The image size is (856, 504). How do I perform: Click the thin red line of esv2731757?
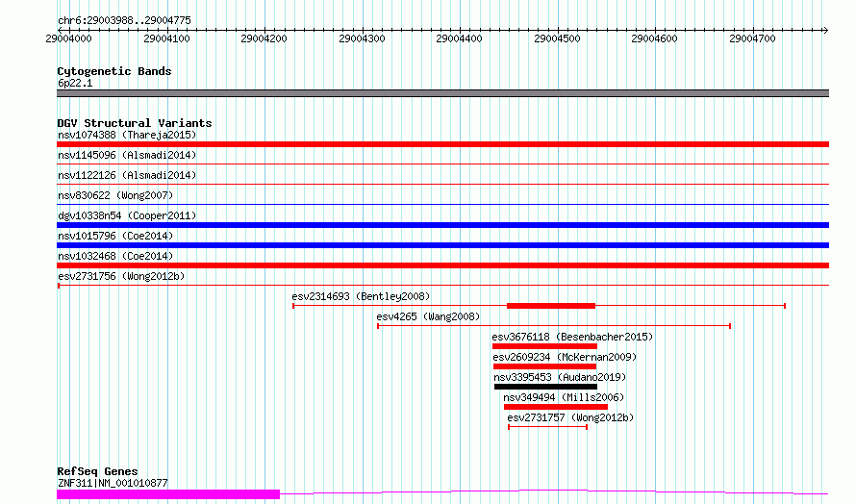click(547, 427)
